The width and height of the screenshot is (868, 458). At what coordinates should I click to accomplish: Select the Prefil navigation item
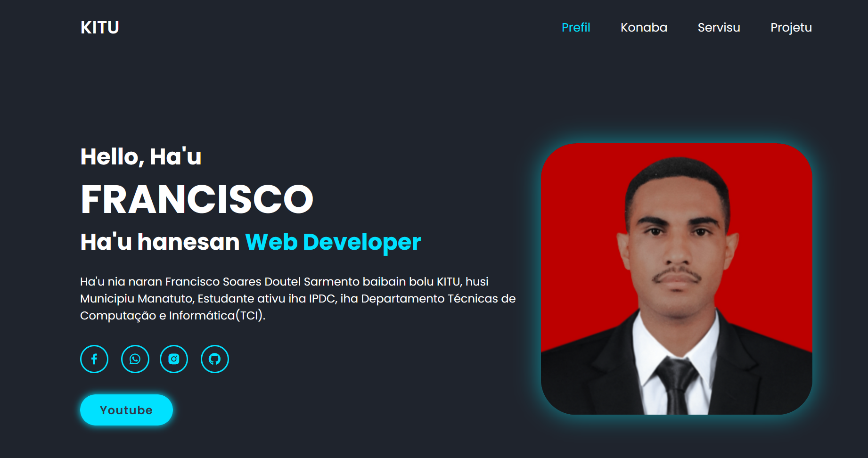point(576,28)
